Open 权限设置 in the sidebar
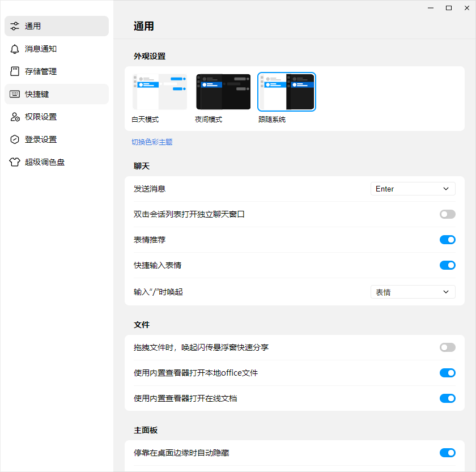This screenshot has height=472, width=476. (57, 117)
